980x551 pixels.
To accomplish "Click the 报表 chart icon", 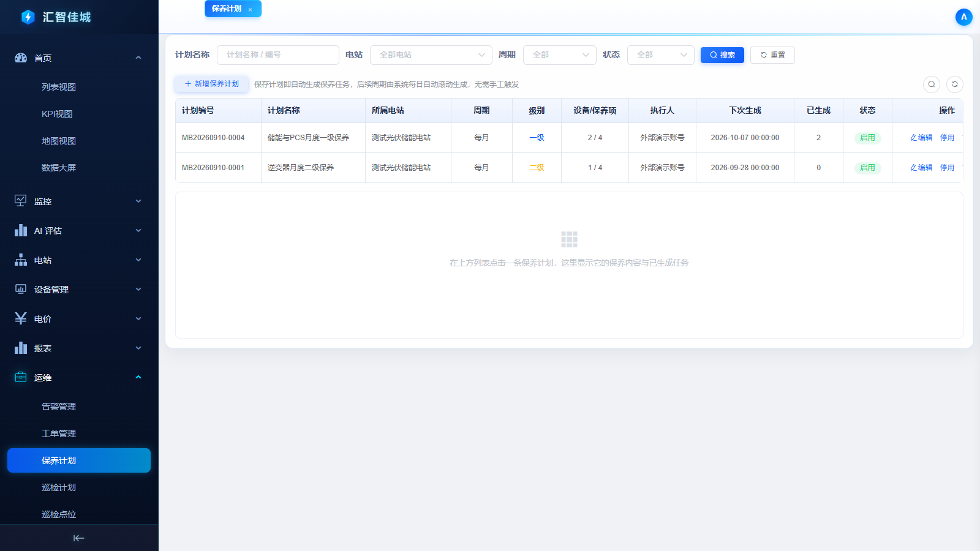I will [x=21, y=348].
